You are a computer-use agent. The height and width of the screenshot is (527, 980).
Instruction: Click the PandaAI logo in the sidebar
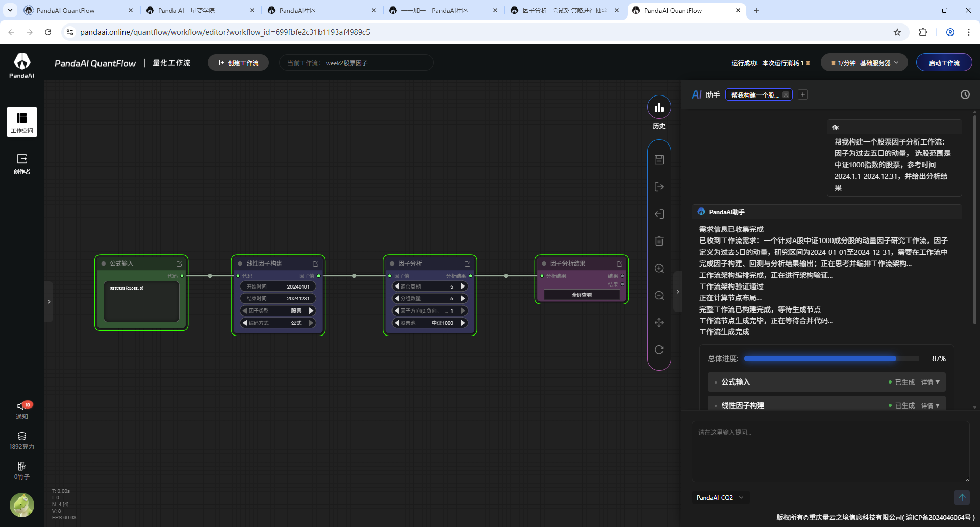tap(22, 65)
